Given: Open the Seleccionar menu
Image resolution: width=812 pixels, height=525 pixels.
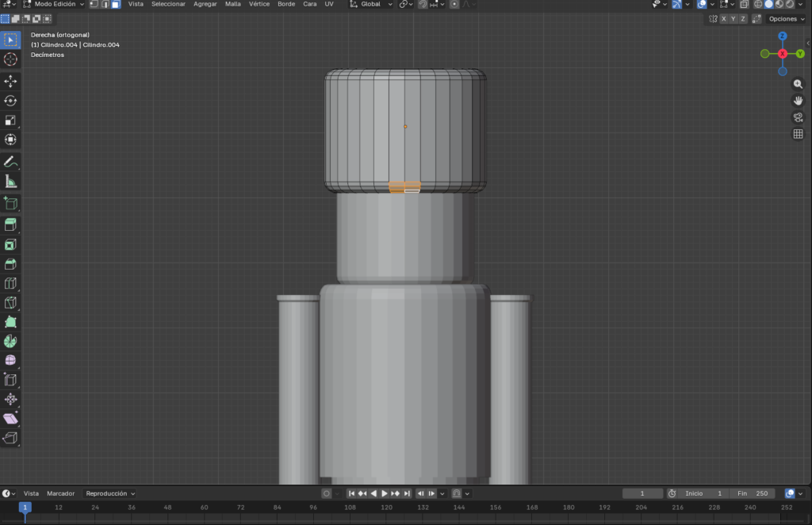Looking at the screenshot, I should pos(168,4).
